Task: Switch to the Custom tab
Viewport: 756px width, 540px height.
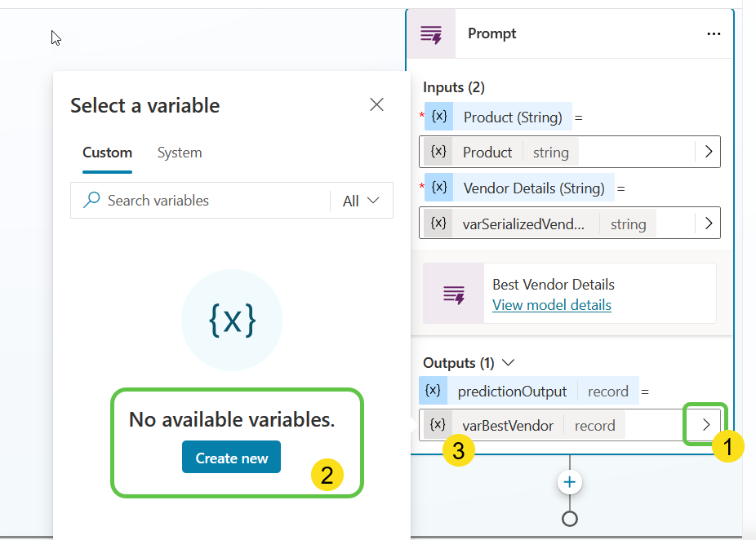Action: coord(107,153)
